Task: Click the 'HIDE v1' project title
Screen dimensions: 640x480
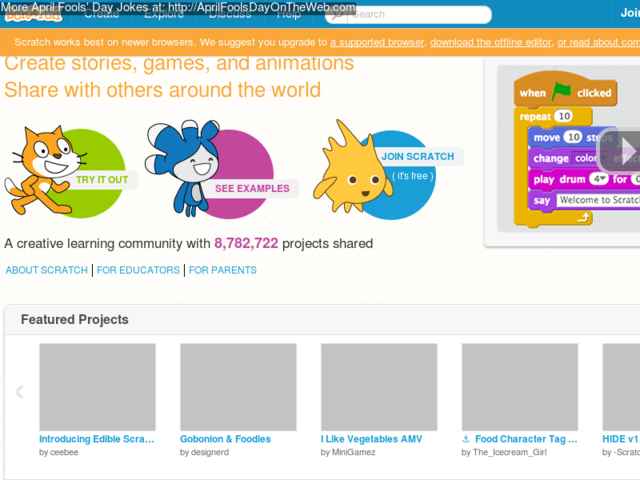Action: point(620,439)
